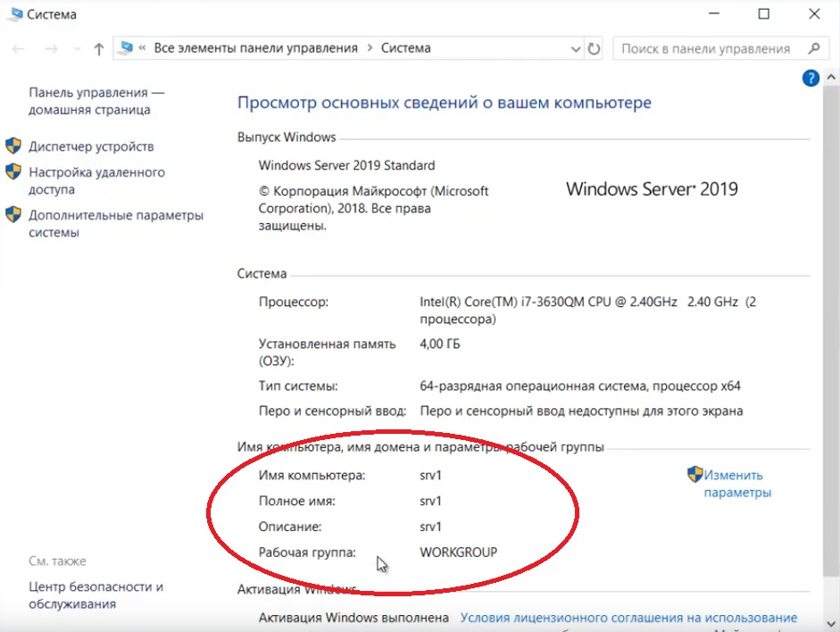The image size is (840, 632).
Task: Select Все элементы панели управления breadcrumb
Action: click(x=255, y=48)
